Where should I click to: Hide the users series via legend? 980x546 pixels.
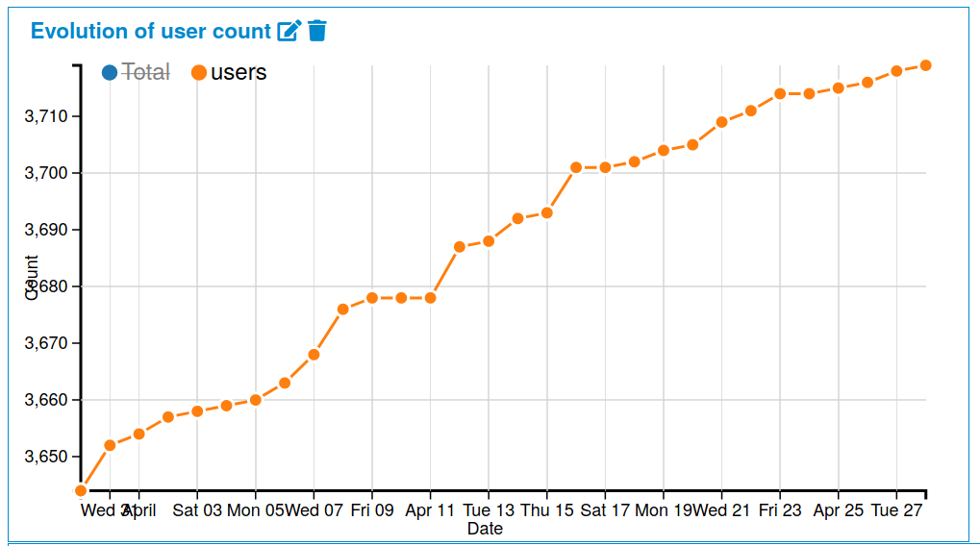pyautogui.click(x=229, y=72)
